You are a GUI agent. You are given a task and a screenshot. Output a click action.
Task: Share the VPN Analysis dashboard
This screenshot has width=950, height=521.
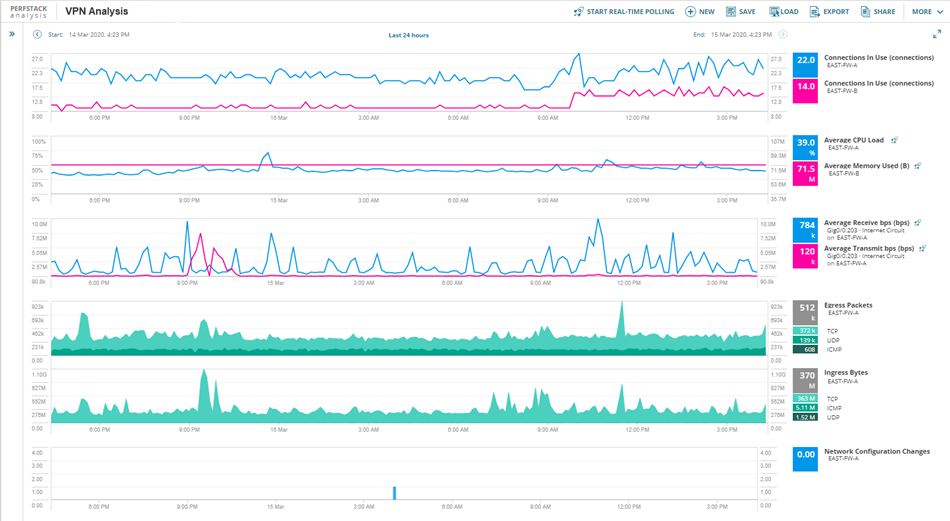pyautogui.click(x=877, y=12)
